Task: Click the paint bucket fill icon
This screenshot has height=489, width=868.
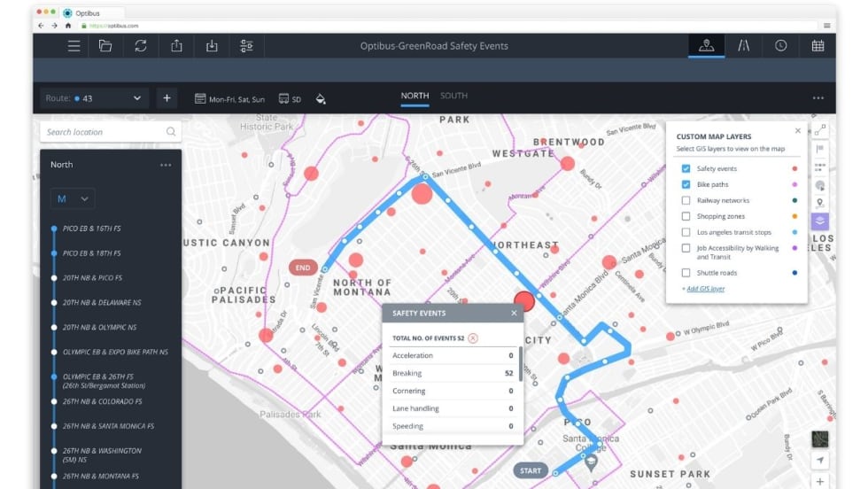Action: [321, 99]
